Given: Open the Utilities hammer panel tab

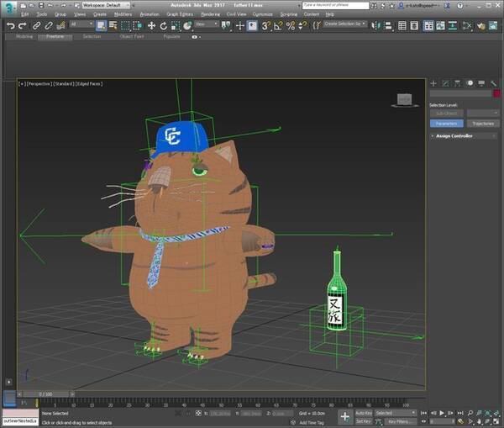Looking at the screenshot, I should tap(493, 83).
